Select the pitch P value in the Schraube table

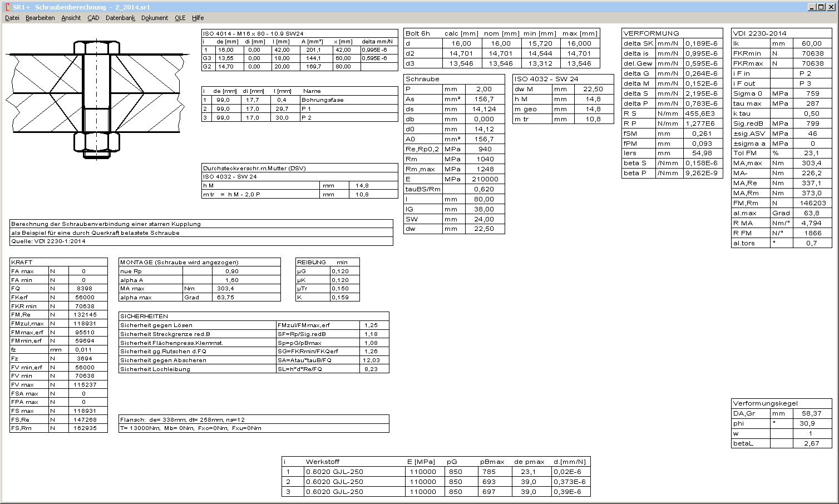tap(484, 89)
